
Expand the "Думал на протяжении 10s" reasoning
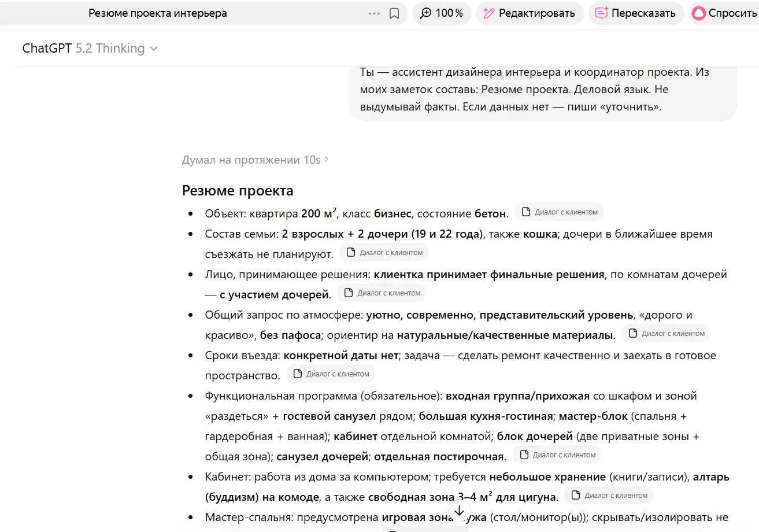[255, 160]
